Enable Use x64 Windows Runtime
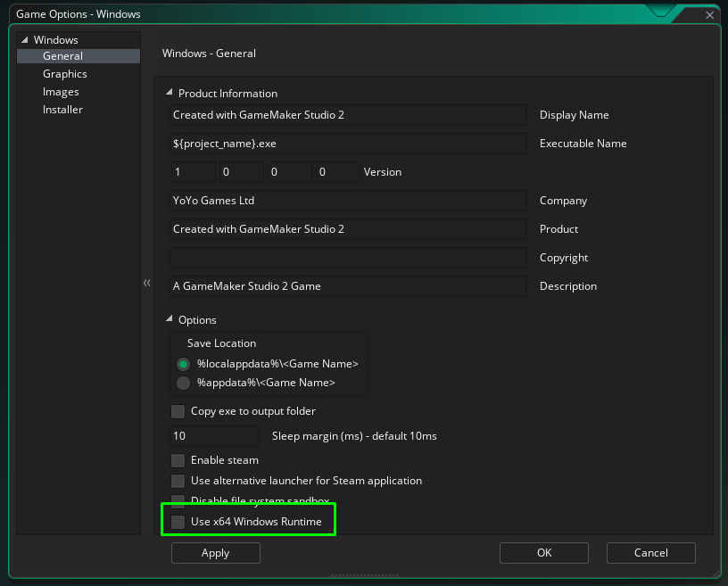This screenshot has height=586, width=728. pos(178,522)
